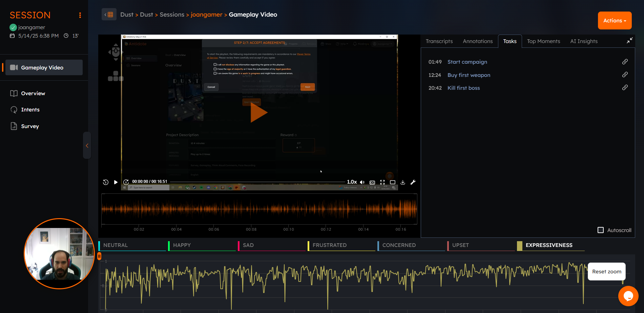644x313 pixels.
Task: Open joangamer breadcrumb link
Action: tap(207, 15)
